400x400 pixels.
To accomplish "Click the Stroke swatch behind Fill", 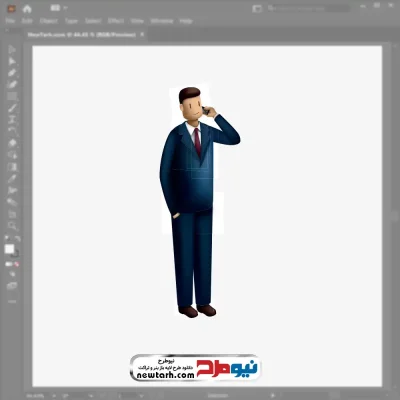I will pos(15,254).
